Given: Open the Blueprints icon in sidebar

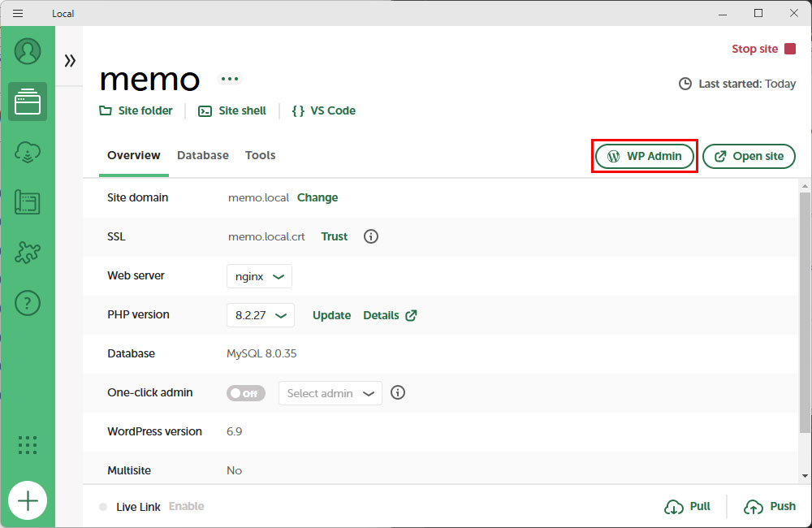Looking at the screenshot, I should click(x=28, y=202).
